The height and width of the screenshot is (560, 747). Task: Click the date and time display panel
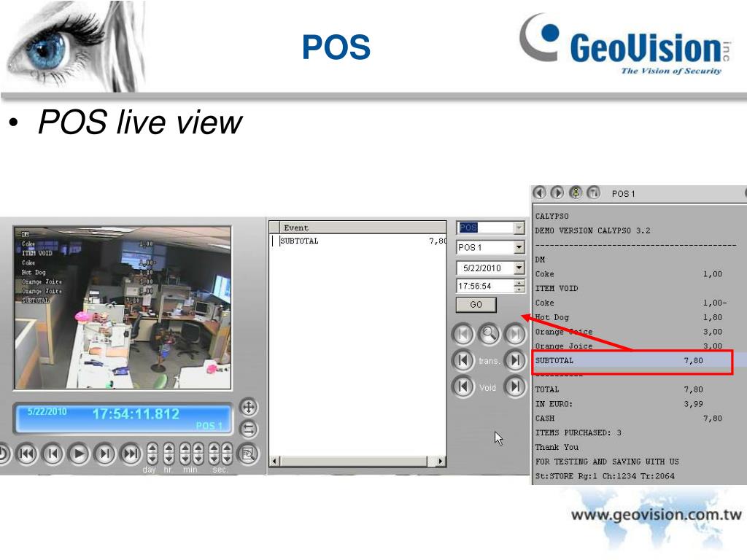(x=124, y=419)
